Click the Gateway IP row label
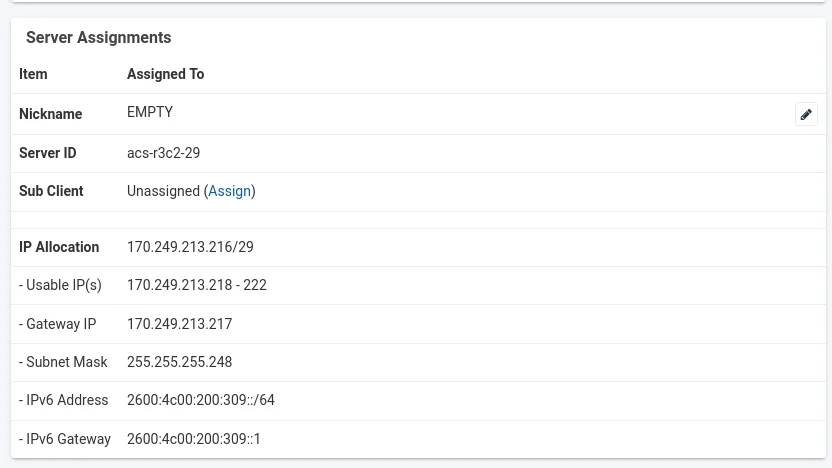Screen dimensions: 832x468 point(58,324)
